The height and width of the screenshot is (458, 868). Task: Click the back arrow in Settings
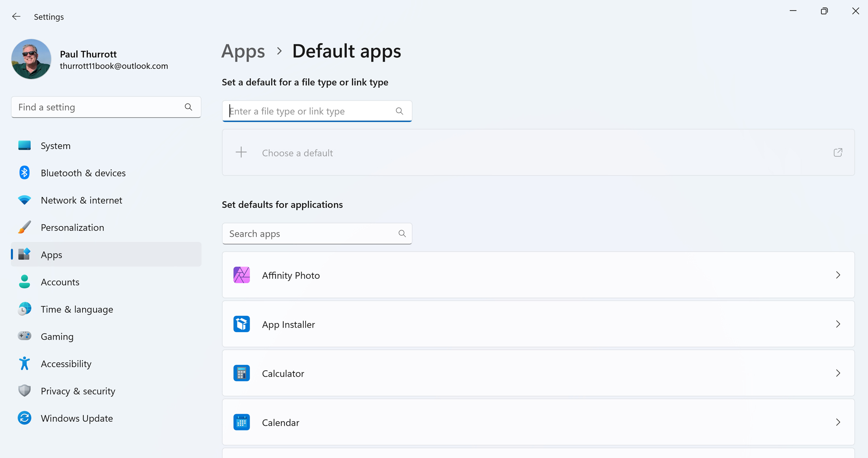pos(16,17)
